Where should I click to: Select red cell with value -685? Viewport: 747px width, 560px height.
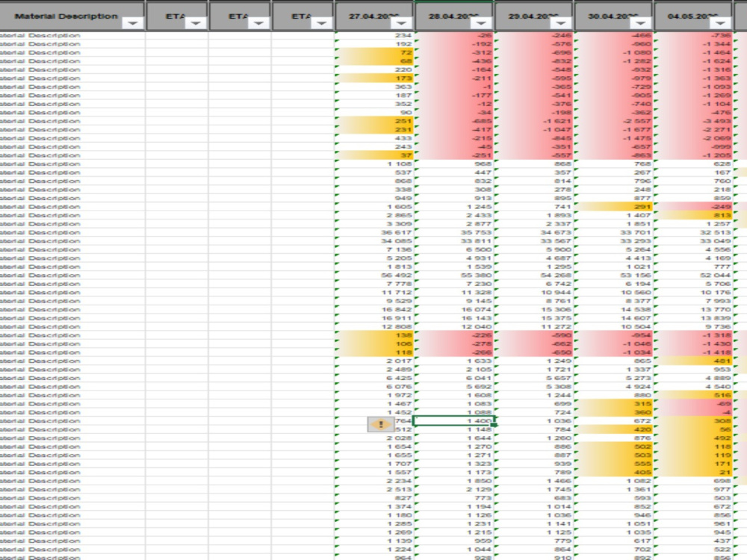click(x=454, y=121)
